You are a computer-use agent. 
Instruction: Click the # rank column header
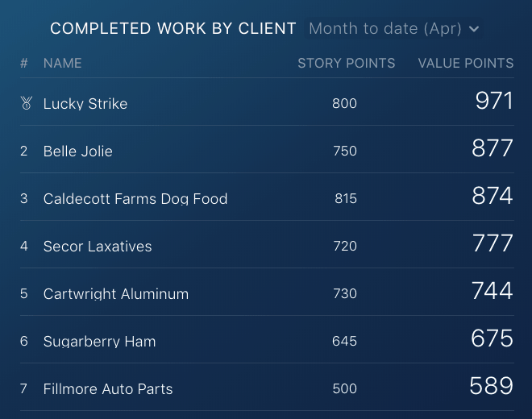pos(24,63)
